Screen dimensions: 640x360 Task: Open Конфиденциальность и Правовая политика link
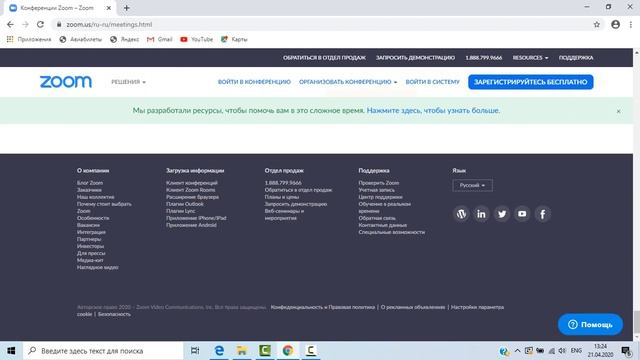click(323, 307)
